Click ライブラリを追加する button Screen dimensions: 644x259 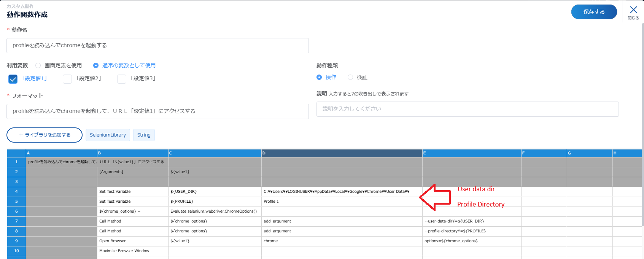tap(45, 135)
